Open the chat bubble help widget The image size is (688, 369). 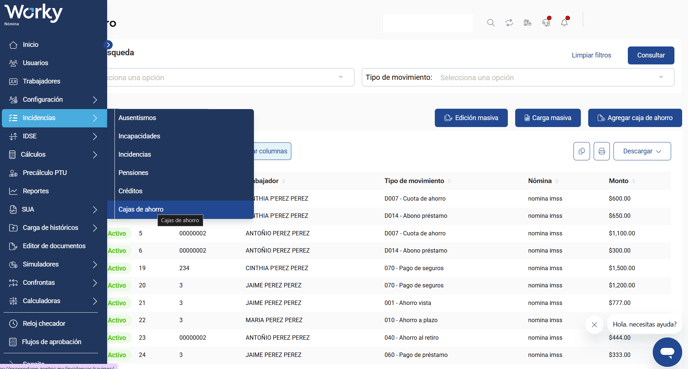point(667,351)
